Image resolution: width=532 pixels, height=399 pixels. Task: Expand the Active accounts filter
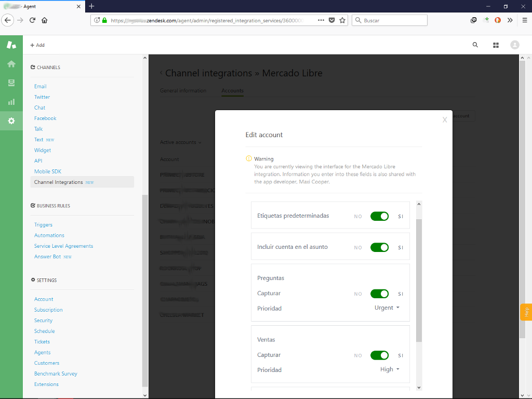click(x=181, y=142)
